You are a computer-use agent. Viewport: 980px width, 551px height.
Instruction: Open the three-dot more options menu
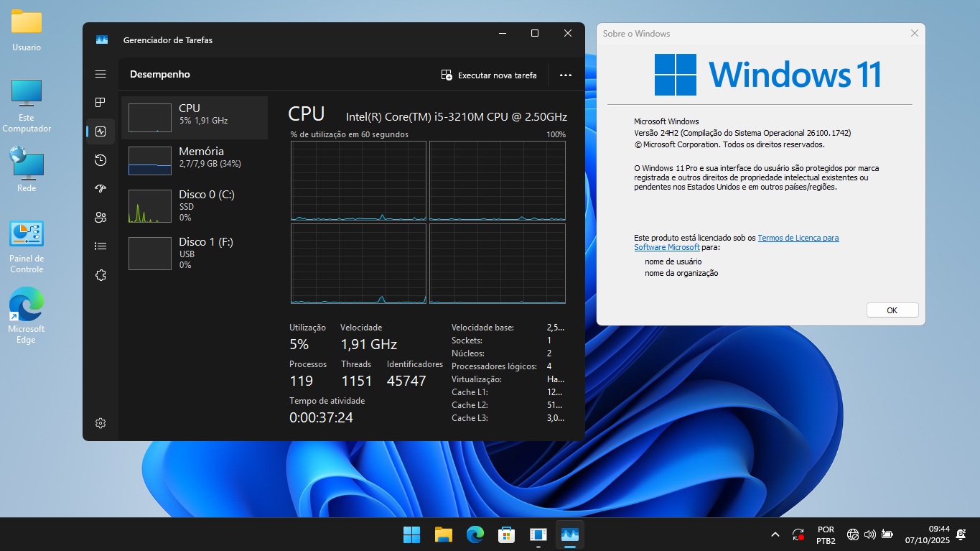[565, 75]
